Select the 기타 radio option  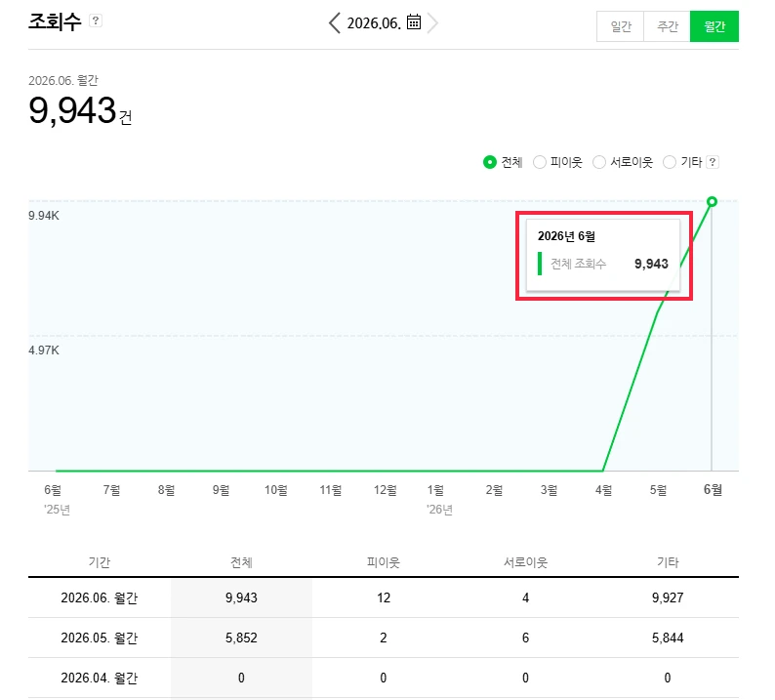coord(670,162)
